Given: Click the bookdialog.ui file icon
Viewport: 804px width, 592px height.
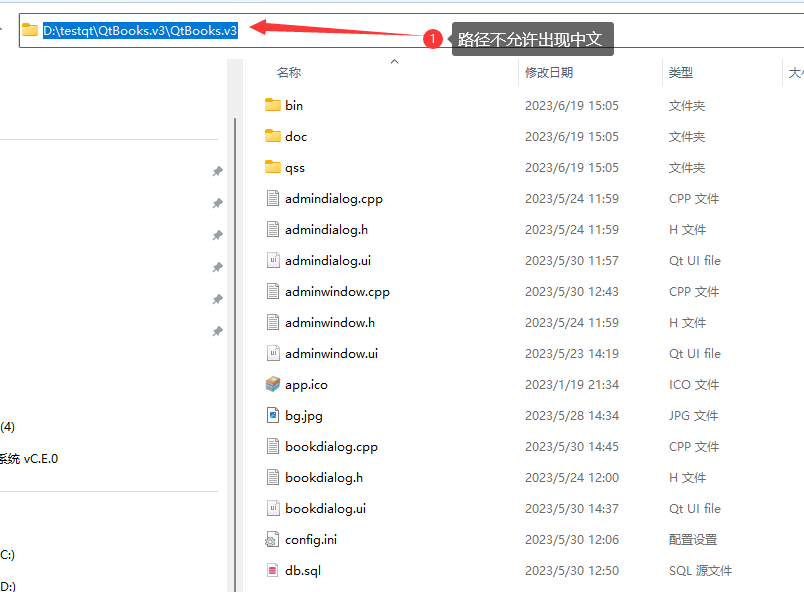Looking at the screenshot, I should pyautogui.click(x=273, y=508).
